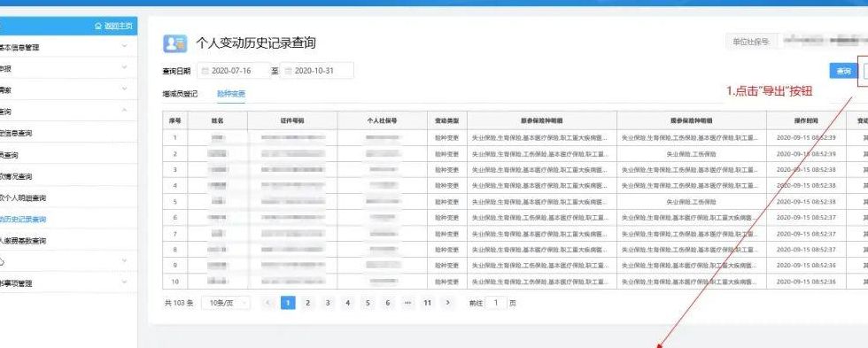Viewport: 868px width, 348px height.
Task: Click the 个人社保号 column header
Action: tap(382, 120)
